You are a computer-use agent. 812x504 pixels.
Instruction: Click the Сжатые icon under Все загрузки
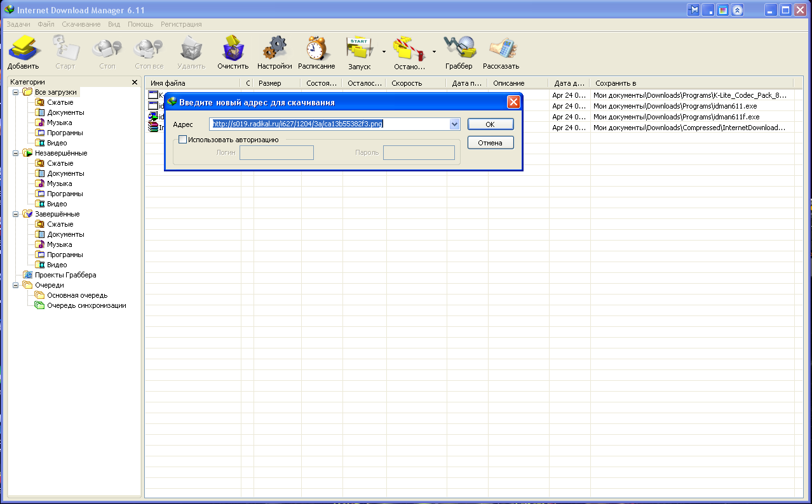point(40,102)
